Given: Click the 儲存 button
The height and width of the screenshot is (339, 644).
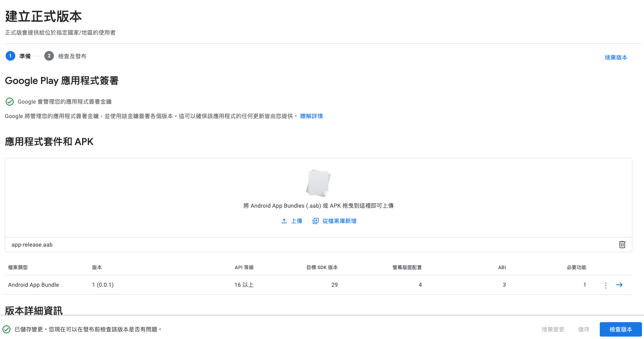Looking at the screenshot, I should [584, 329].
